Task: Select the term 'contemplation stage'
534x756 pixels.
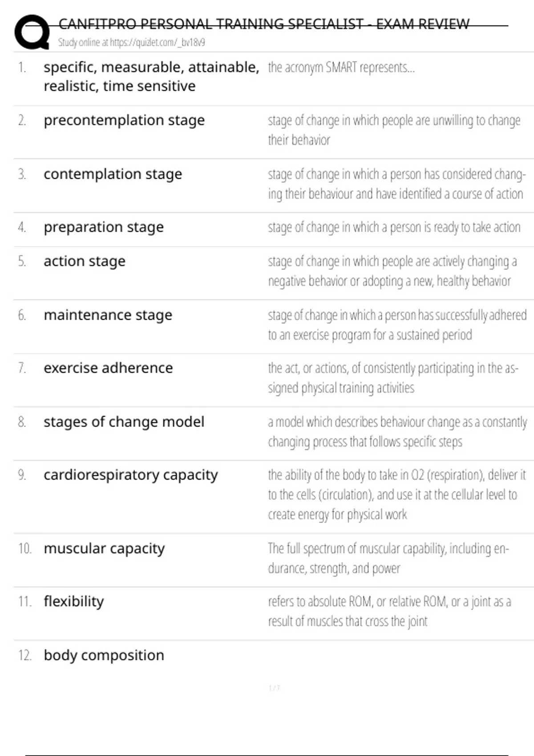Action: tap(113, 174)
